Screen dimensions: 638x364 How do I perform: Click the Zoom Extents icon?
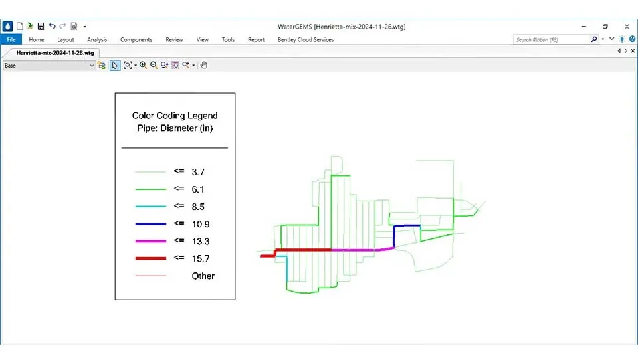[x=128, y=66]
